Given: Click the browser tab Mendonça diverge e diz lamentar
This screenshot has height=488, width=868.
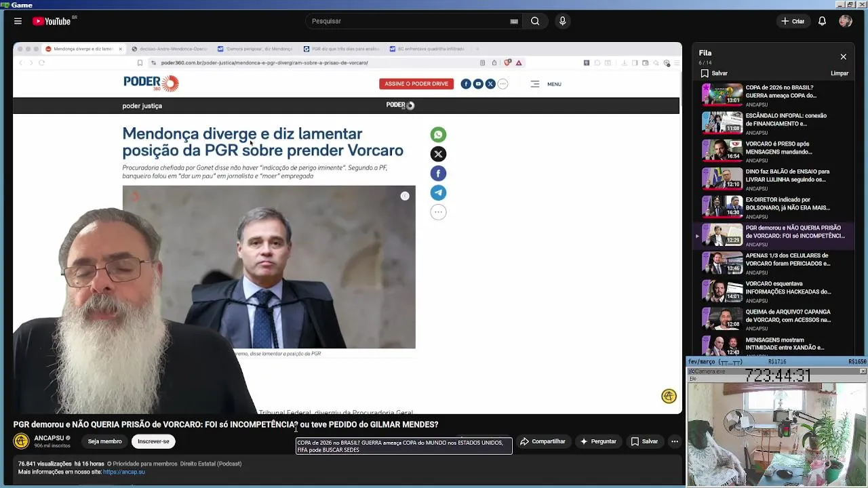Looking at the screenshot, I should pos(83,49).
